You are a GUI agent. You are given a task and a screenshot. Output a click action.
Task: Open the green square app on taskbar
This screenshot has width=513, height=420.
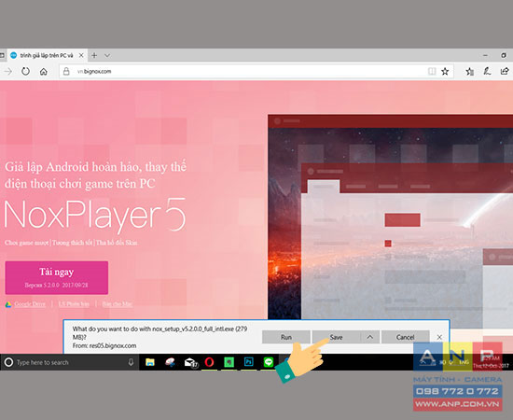click(x=229, y=362)
